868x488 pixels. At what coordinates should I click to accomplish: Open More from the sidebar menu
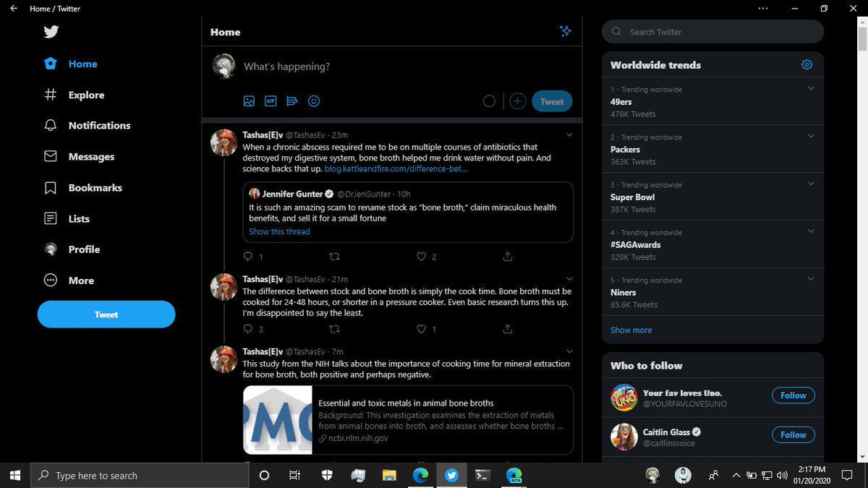(x=50, y=281)
